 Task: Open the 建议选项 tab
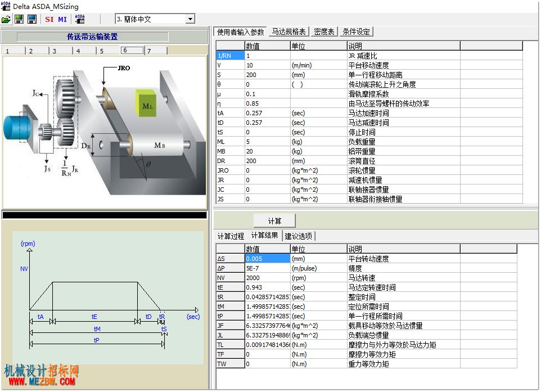coord(298,236)
